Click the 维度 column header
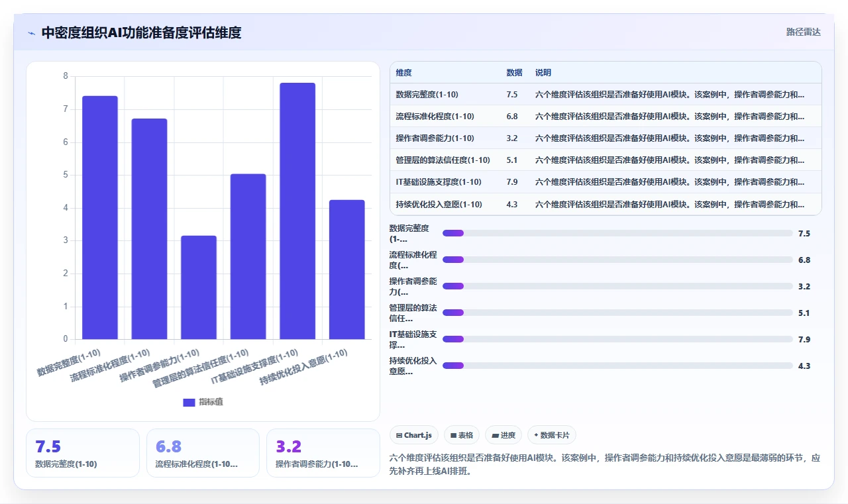 tap(403, 73)
